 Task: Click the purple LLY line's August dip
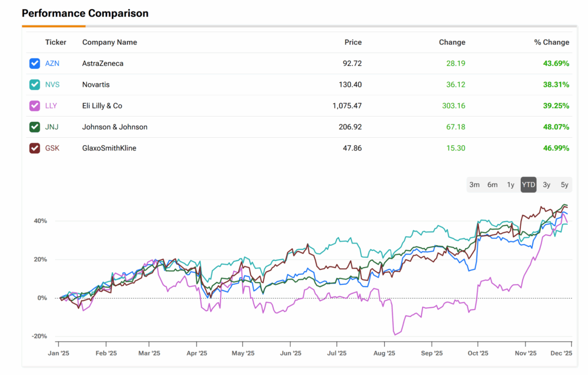395,333
